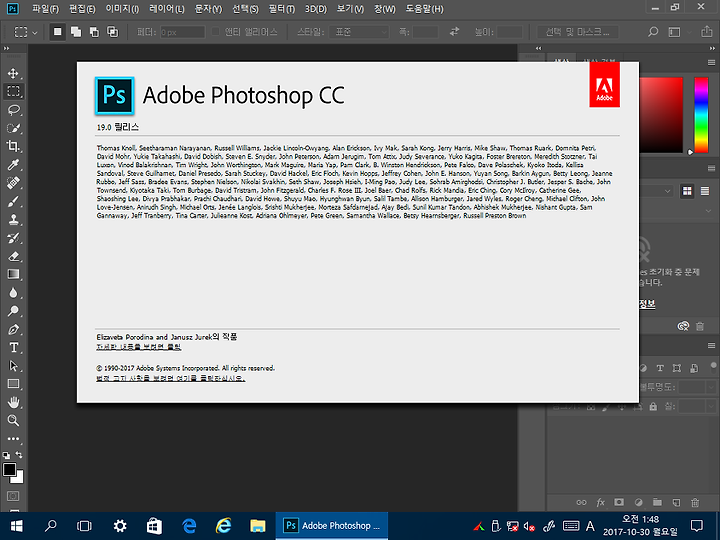This screenshot has width=720, height=540.
Task: Open the 스타일 dropdown set to 표준
Action: point(360,32)
